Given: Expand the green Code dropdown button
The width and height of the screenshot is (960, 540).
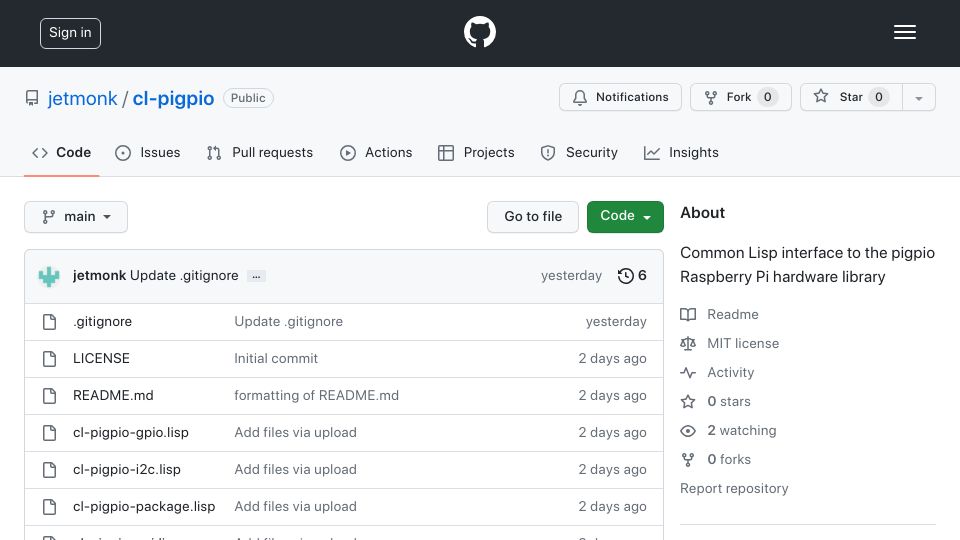Looking at the screenshot, I should [625, 217].
